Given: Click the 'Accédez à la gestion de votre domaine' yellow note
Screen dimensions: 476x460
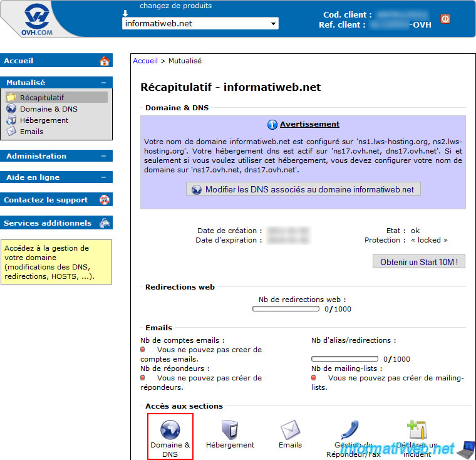Looking at the screenshot, I should point(56,262).
